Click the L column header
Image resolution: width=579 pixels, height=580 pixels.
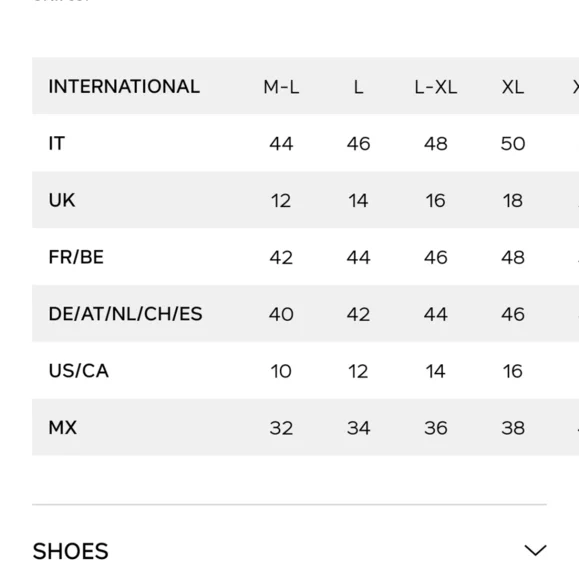(x=358, y=87)
